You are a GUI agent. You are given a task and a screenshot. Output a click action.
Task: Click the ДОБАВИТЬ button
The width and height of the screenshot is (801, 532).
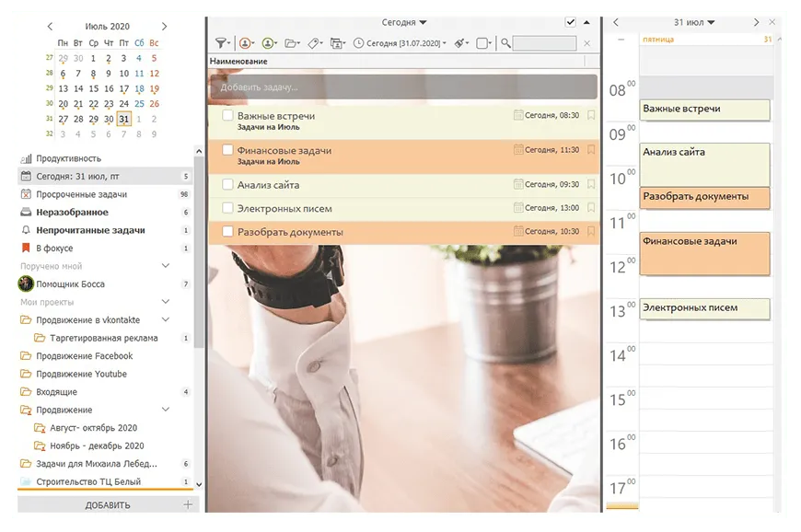[108, 504]
